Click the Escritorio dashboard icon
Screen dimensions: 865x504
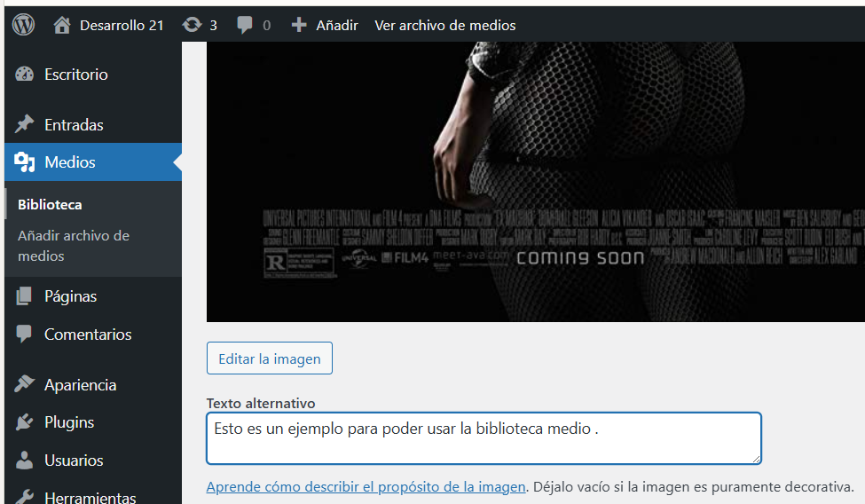[25, 75]
